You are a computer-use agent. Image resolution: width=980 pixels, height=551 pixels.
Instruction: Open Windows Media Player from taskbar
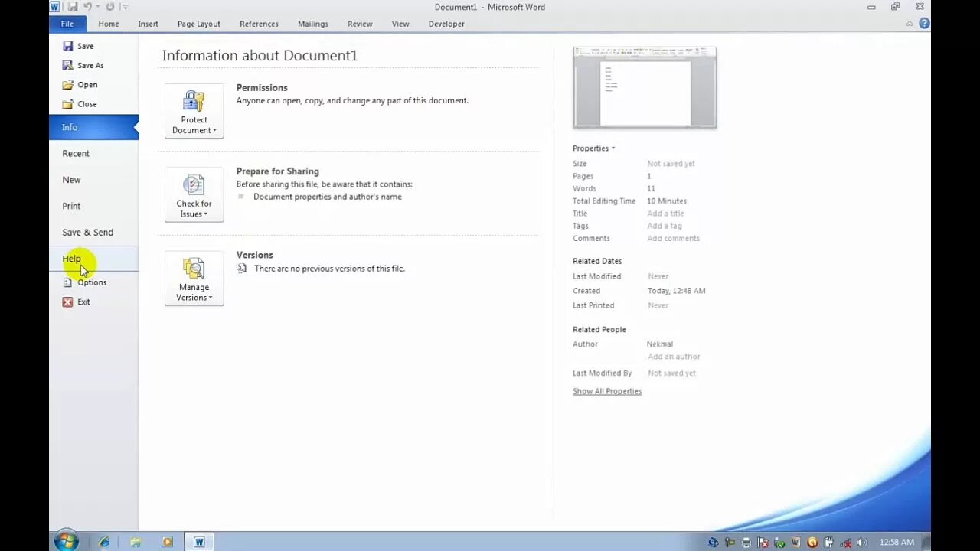(x=167, y=542)
